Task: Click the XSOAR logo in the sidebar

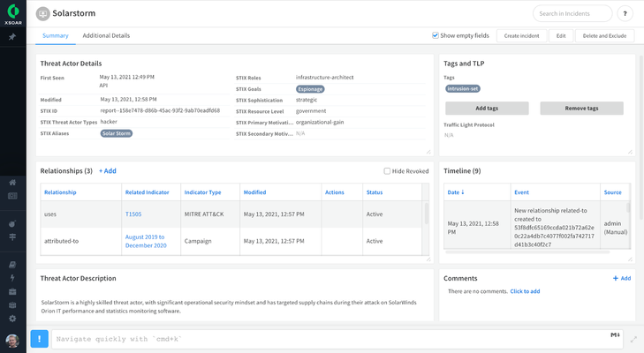Action: click(12, 15)
